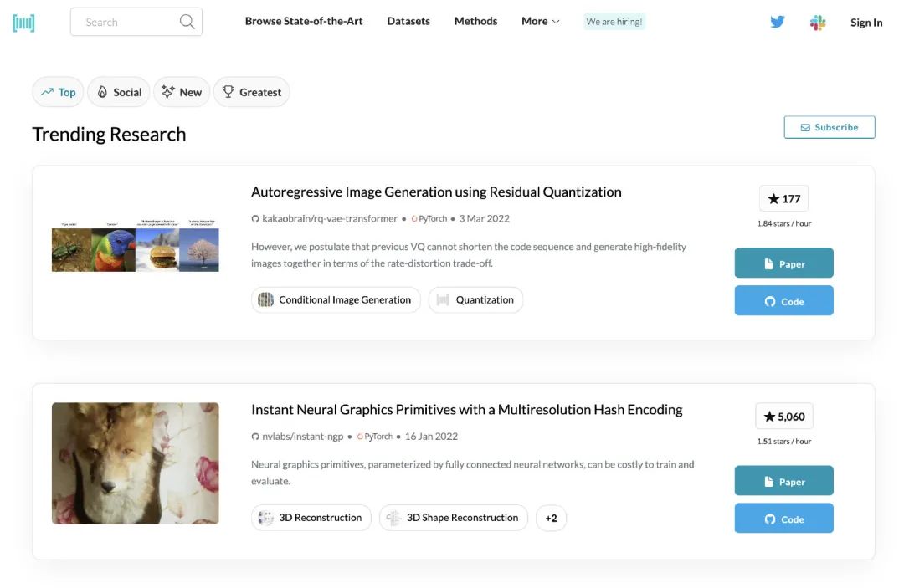Select the Greatest tab
This screenshot has width=904, height=588.
(x=252, y=92)
